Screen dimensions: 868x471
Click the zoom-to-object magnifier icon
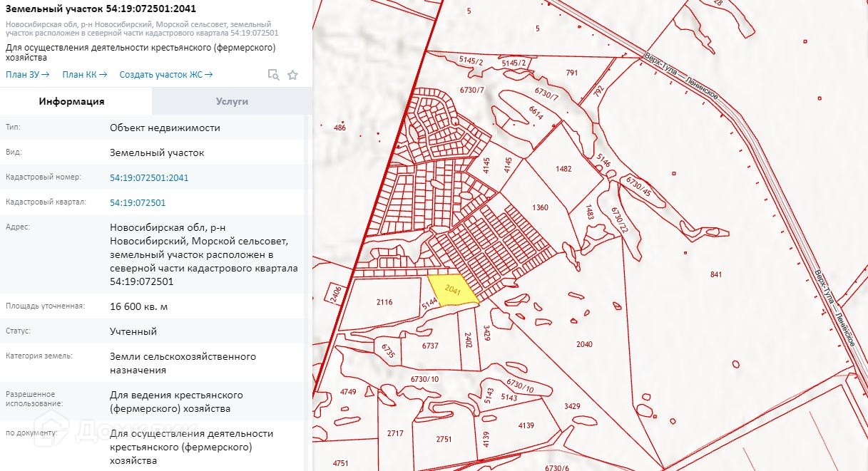273,75
